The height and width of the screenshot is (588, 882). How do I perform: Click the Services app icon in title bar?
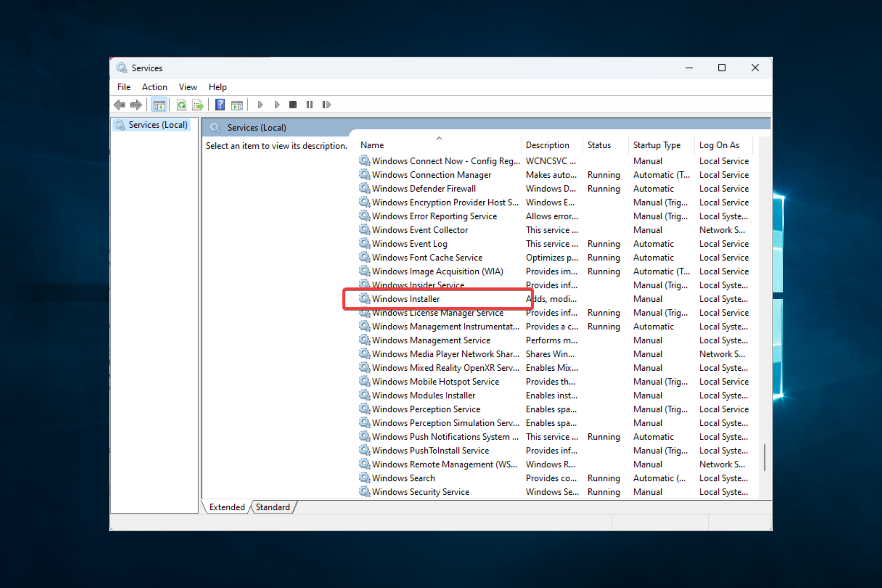[x=121, y=68]
